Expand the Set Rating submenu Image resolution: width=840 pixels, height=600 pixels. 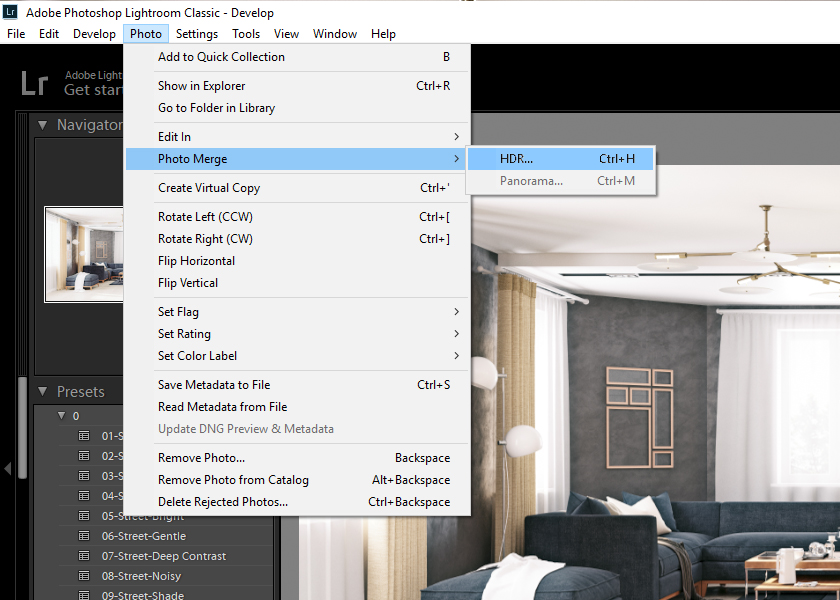click(x=297, y=334)
